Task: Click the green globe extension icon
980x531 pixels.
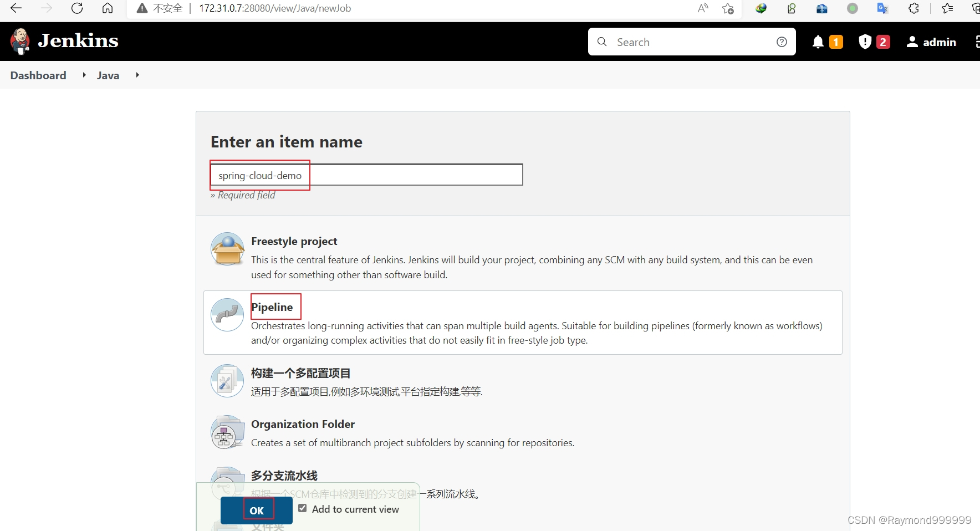Action: pyautogui.click(x=761, y=8)
